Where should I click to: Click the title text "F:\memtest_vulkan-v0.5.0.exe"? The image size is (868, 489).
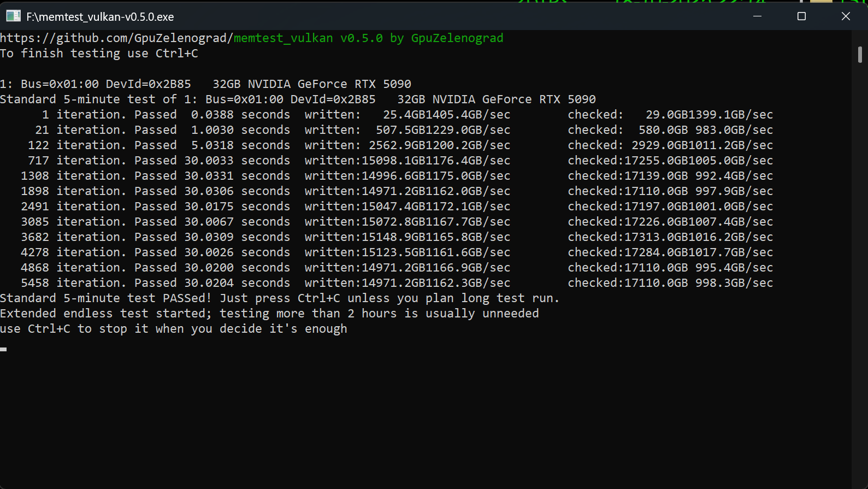tap(101, 17)
